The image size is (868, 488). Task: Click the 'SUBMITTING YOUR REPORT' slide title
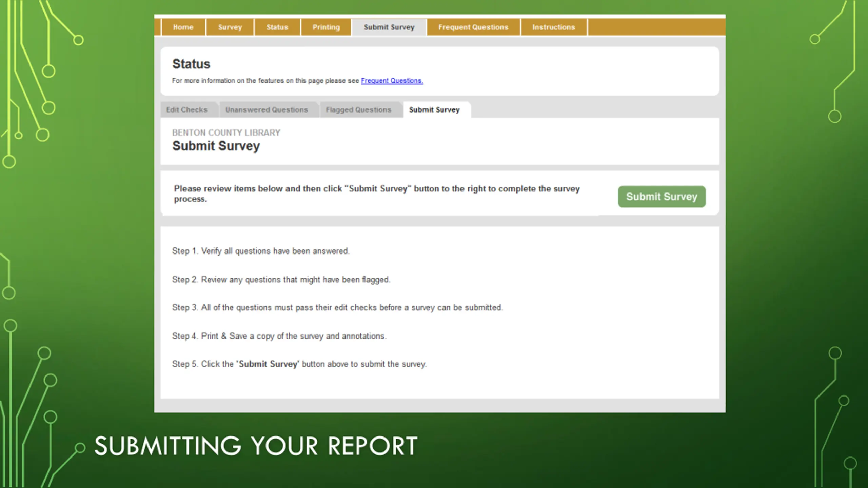click(x=256, y=446)
